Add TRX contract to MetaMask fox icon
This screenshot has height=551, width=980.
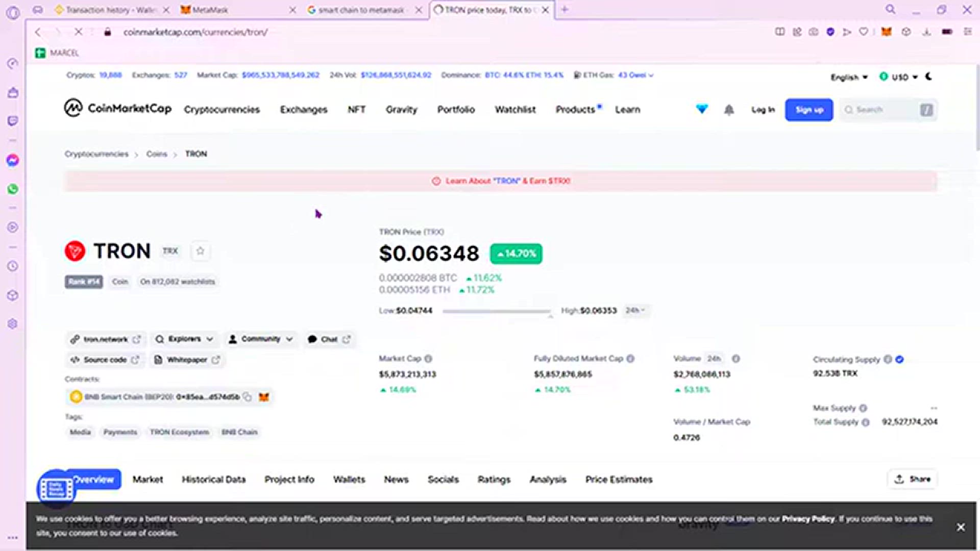tap(263, 397)
